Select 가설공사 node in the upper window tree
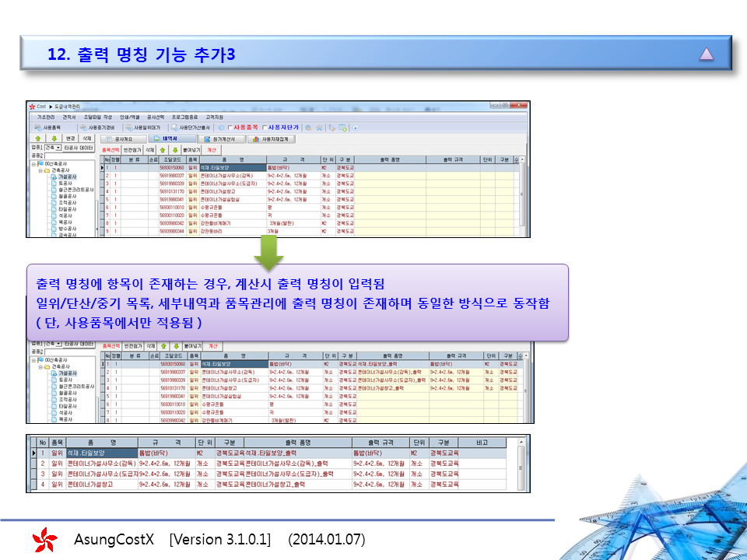The image size is (747, 560). 67,177
